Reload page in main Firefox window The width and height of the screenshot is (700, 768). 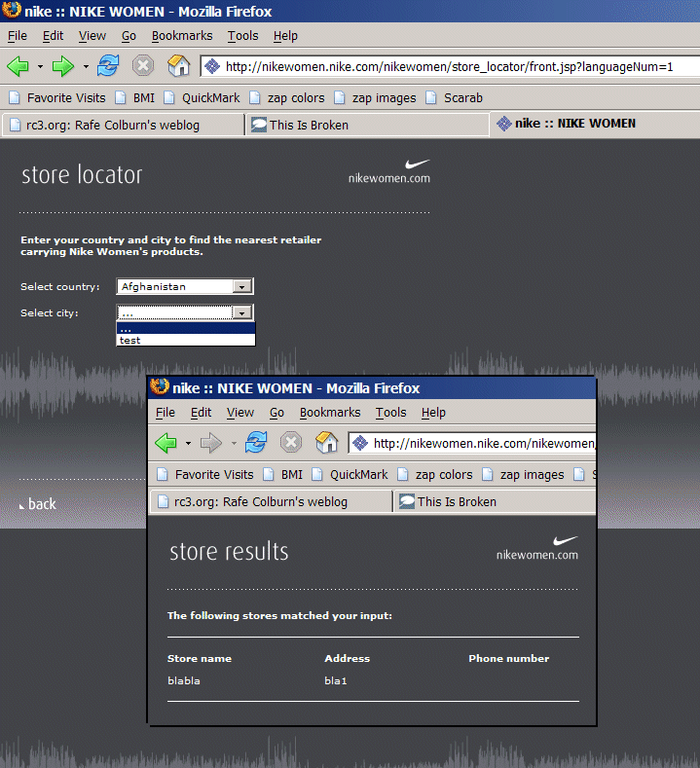(108, 65)
